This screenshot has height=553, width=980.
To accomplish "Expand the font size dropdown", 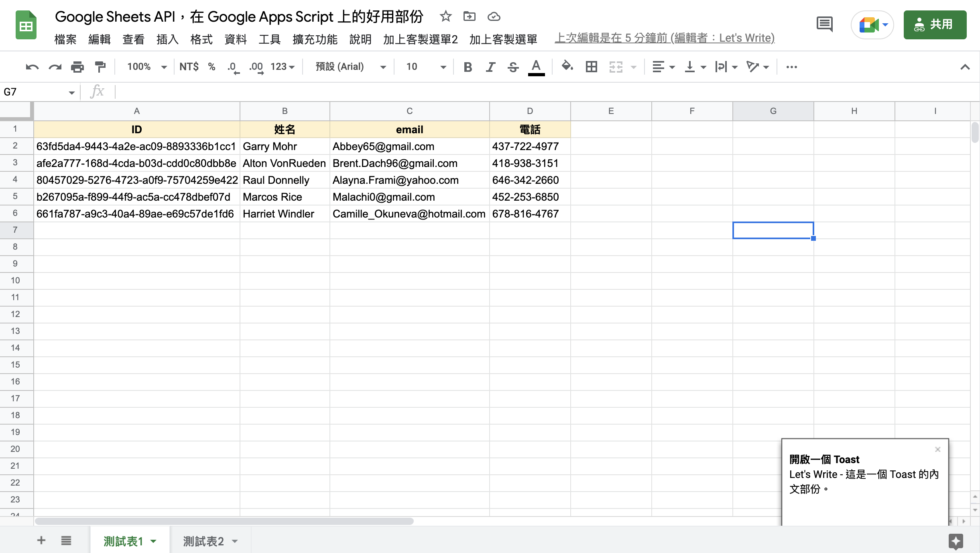I will point(442,67).
